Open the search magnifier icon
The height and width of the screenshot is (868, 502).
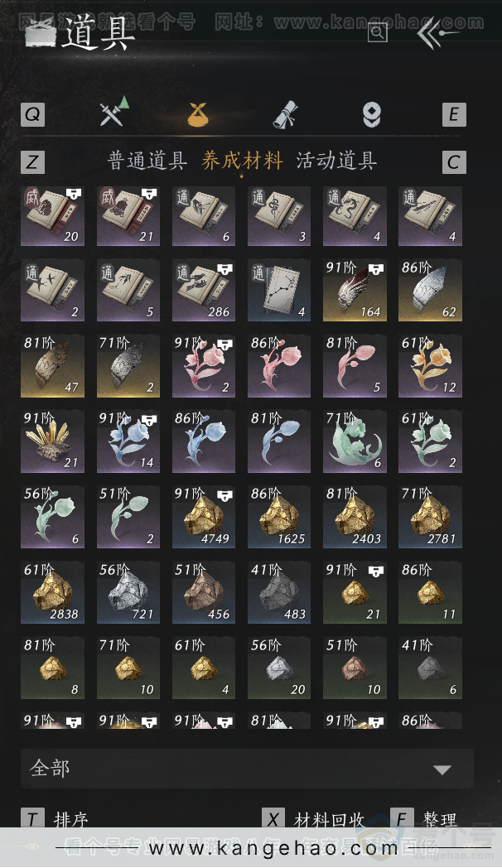(377, 32)
